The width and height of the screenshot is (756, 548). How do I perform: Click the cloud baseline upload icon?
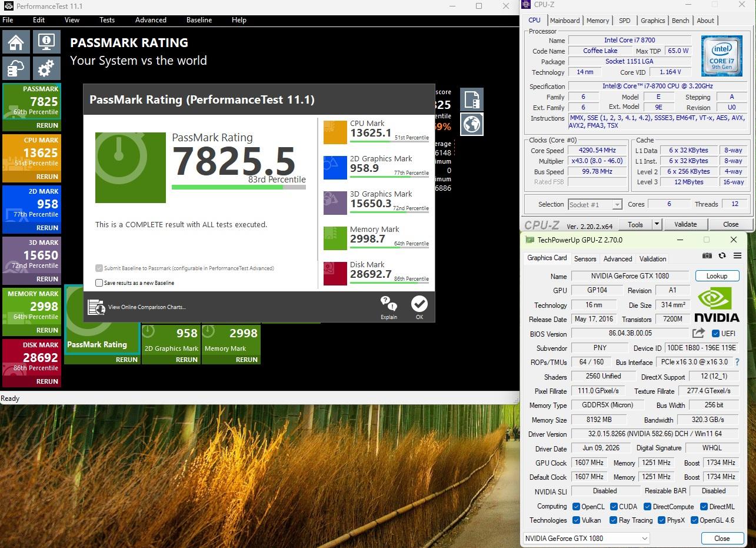16,68
